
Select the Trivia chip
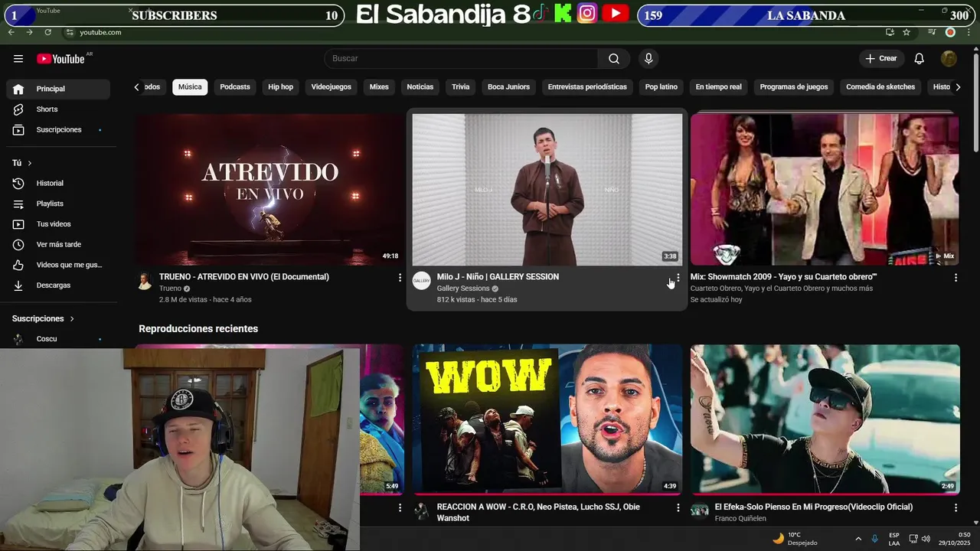[x=460, y=87]
